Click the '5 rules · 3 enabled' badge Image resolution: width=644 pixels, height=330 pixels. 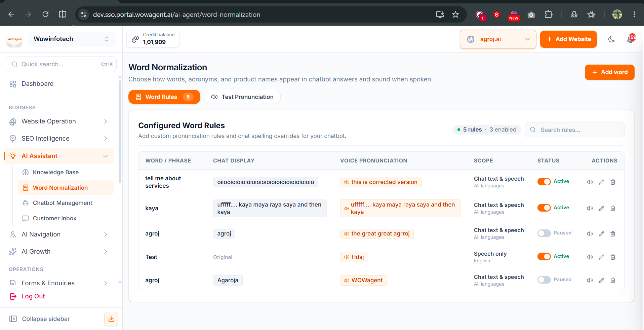487,130
